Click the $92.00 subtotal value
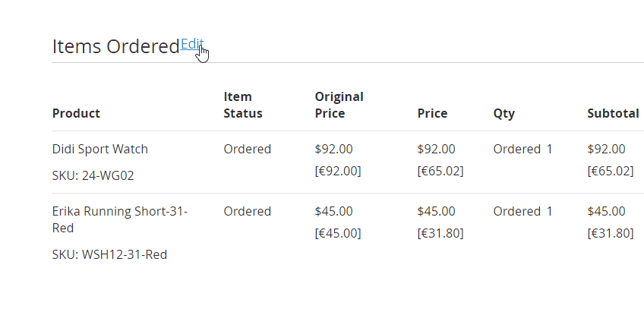 [x=606, y=149]
